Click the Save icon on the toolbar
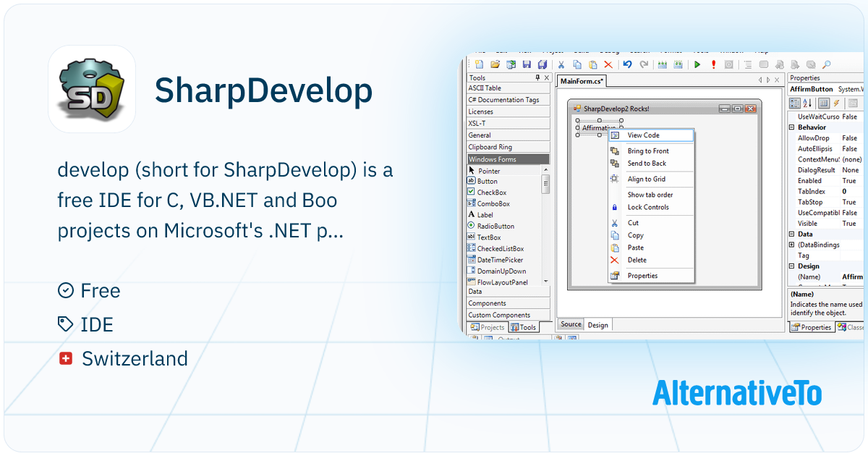868x456 pixels. click(526, 64)
